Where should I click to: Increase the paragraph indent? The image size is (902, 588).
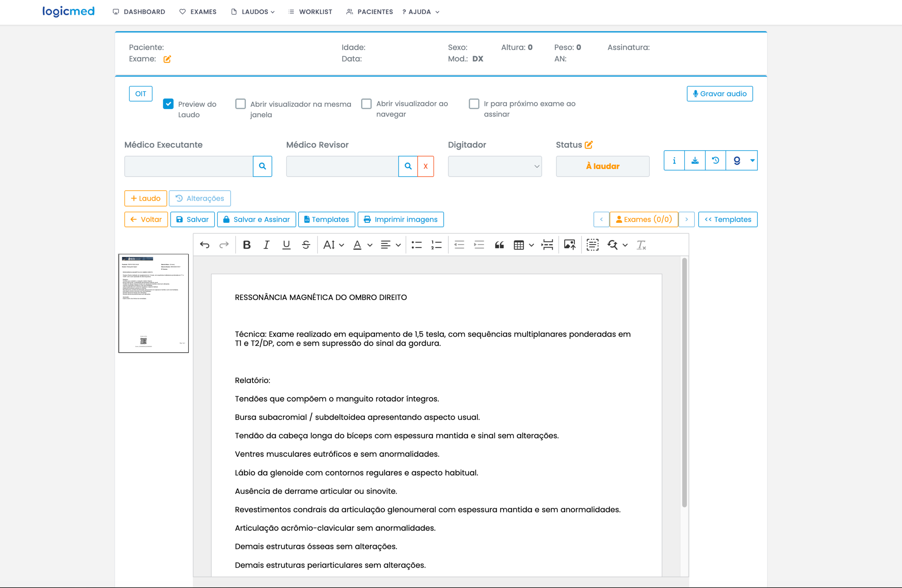click(479, 245)
